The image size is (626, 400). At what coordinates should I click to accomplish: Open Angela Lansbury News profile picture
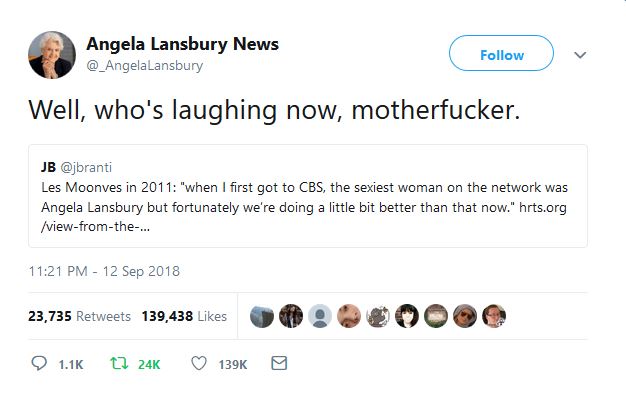51,56
